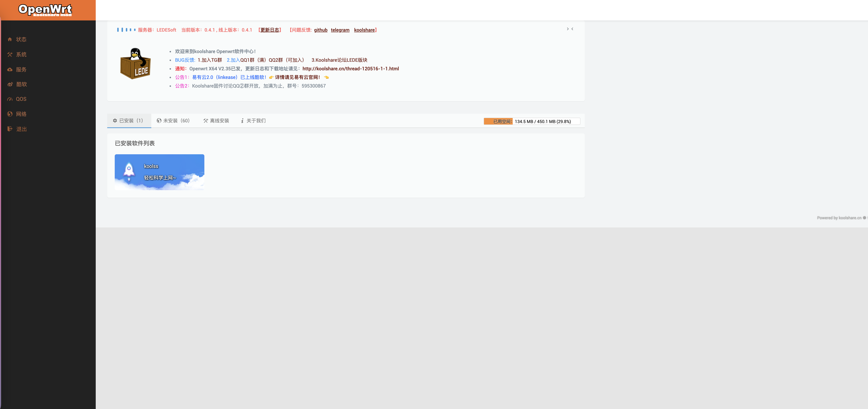Screen dimensions: 868x409
Task: Open the QOS menu
Action: (x=21, y=99)
